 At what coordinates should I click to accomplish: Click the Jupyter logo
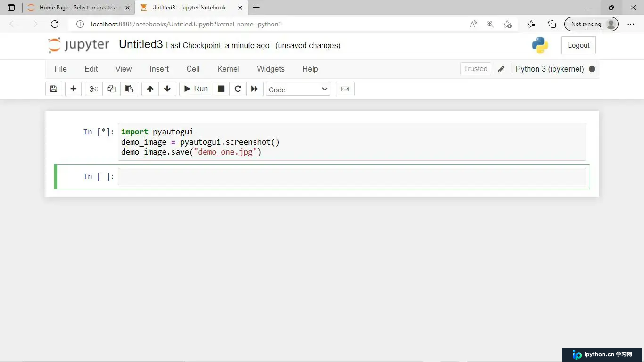coord(79,45)
